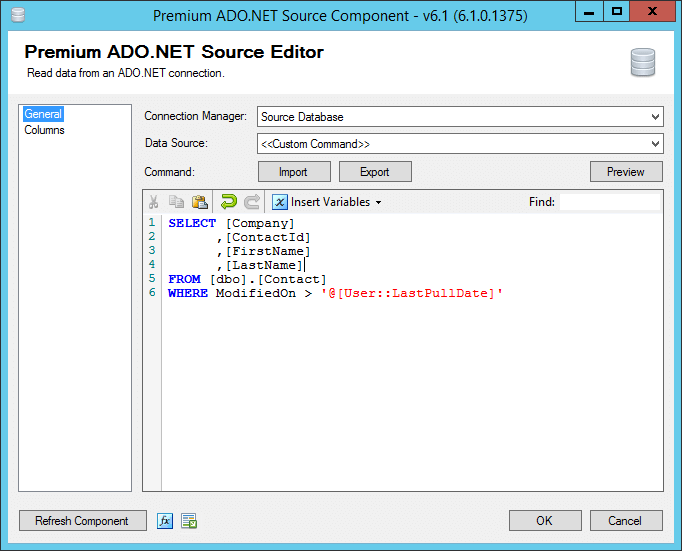Click the Cancel button
Screen dimensions: 682x551
point(626,521)
